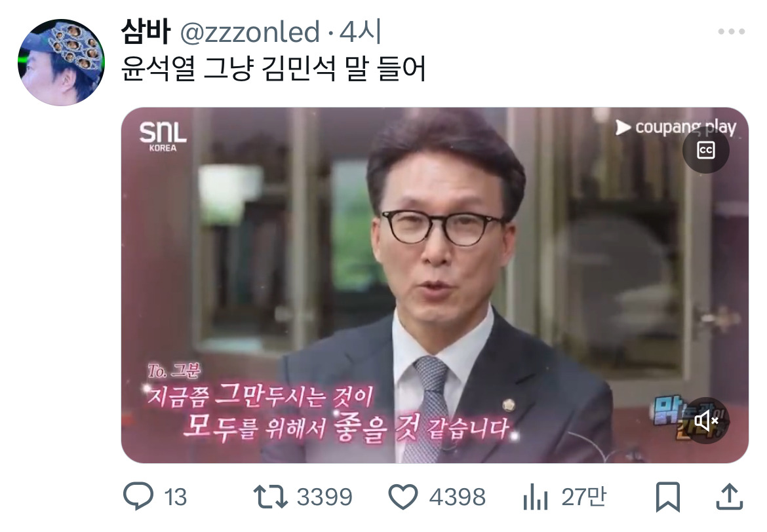Open the tweet text 윤석열 그냥 김민석 말 들어

tap(273, 69)
